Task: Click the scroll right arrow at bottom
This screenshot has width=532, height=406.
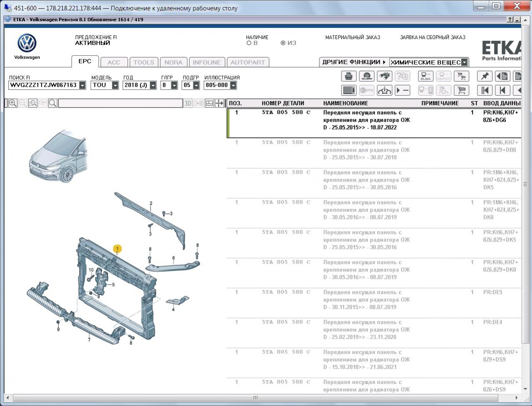Action: tap(517, 398)
